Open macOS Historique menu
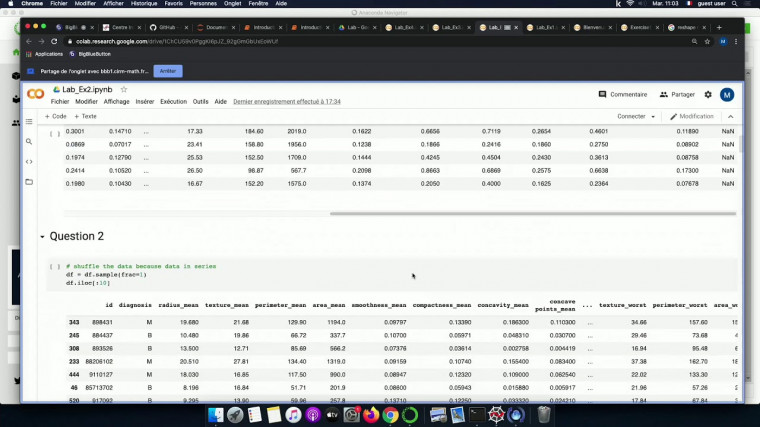This screenshot has width=760, height=427. [x=144, y=3]
